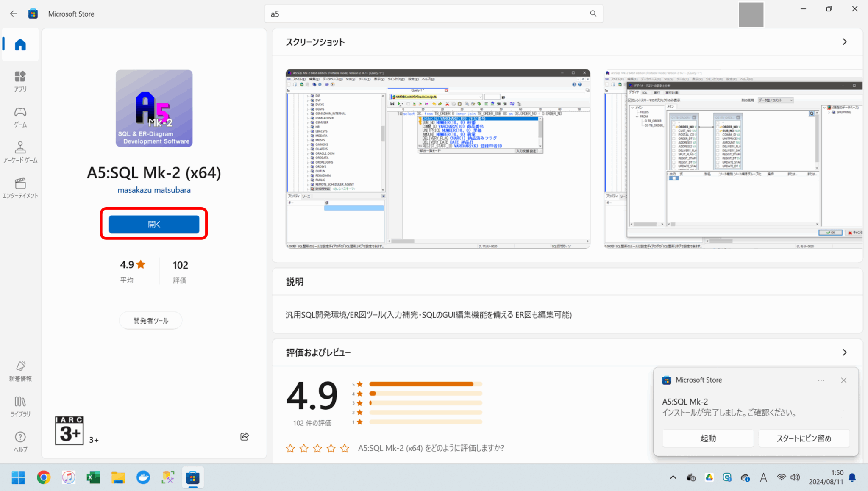Expand the 評価およびレビュー section
This screenshot has height=491, width=868.
pyautogui.click(x=844, y=352)
